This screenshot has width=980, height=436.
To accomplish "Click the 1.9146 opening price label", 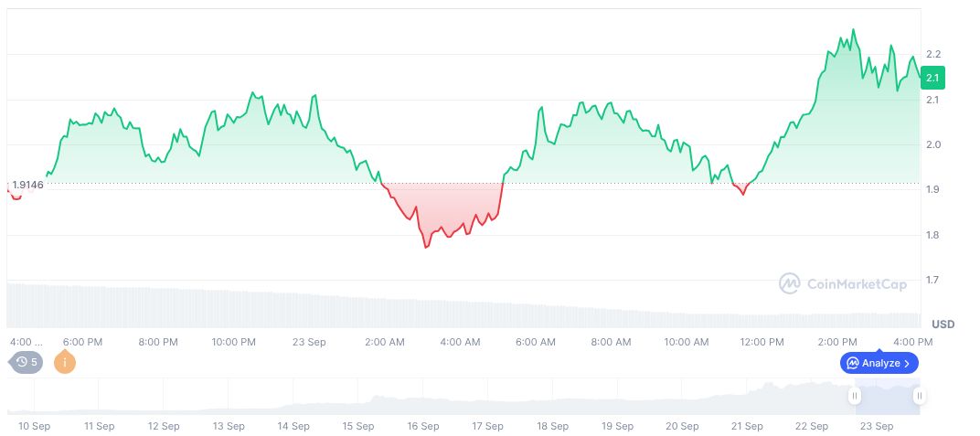I will tap(27, 185).
